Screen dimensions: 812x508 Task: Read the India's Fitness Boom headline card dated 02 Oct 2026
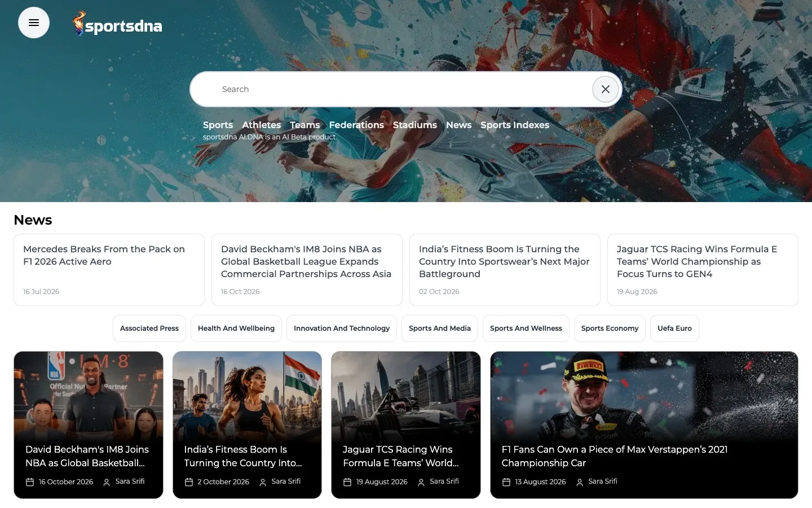tap(505, 270)
